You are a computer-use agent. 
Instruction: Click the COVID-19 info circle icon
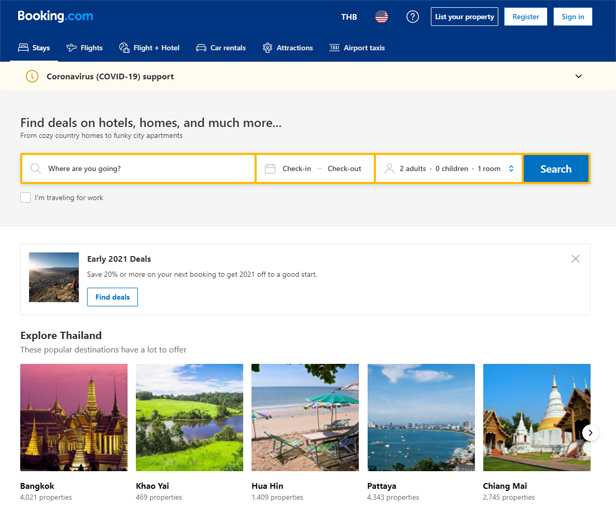click(32, 76)
